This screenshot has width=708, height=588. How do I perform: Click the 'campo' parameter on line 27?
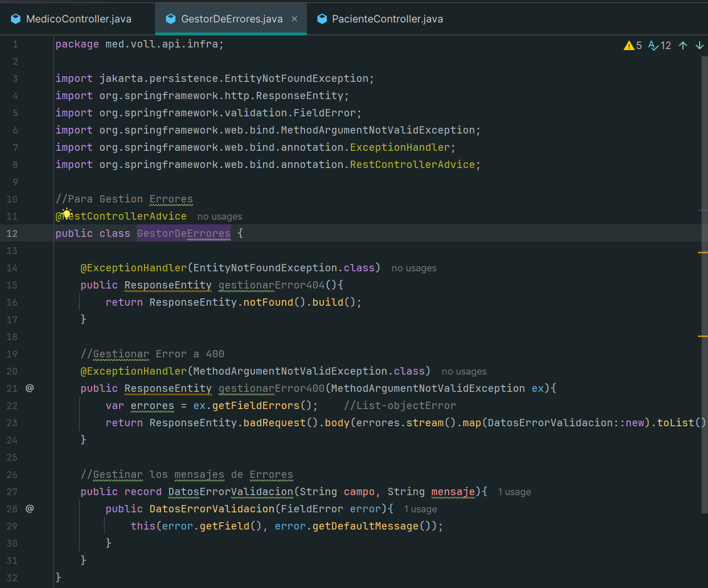[359, 491]
